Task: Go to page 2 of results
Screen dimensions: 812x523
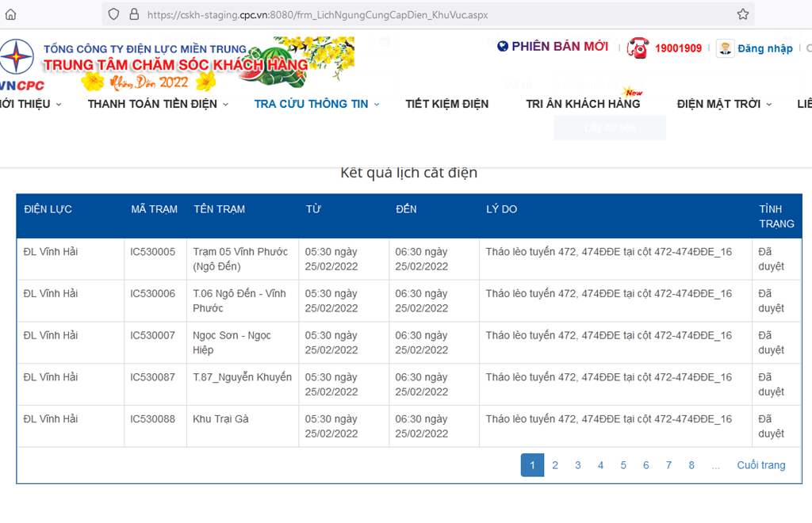Action: coord(555,465)
